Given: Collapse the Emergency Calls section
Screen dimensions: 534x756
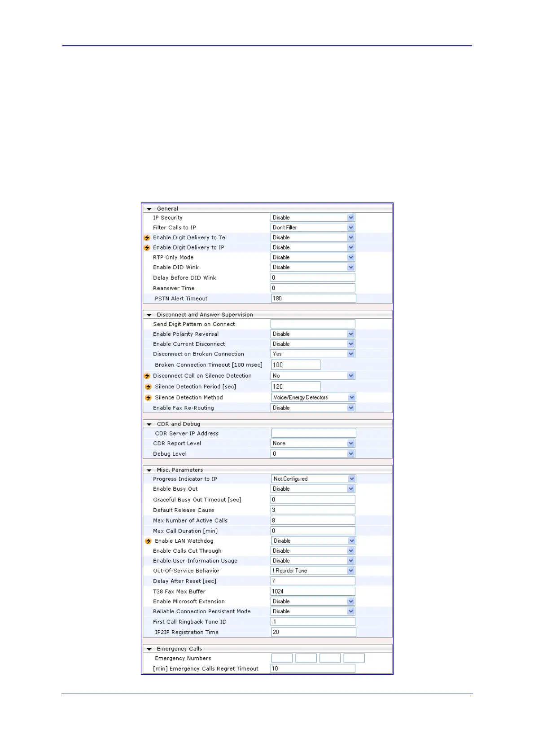Looking at the screenshot, I should point(149,649).
